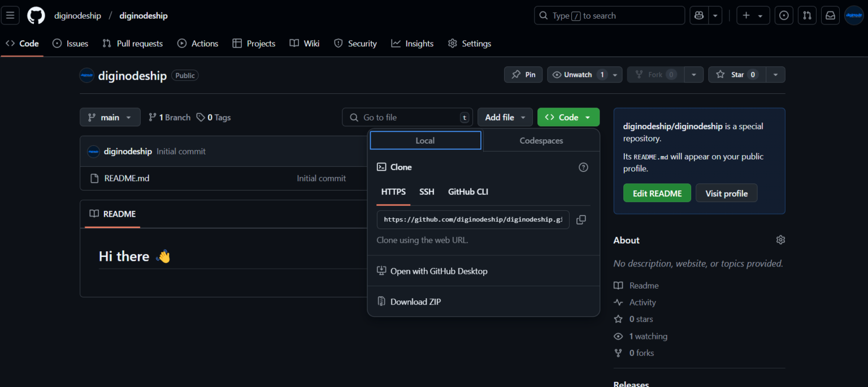Viewport: 868px width, 387px height.
Task: Click the Go to file search field
Action: (x=407, y=117)
